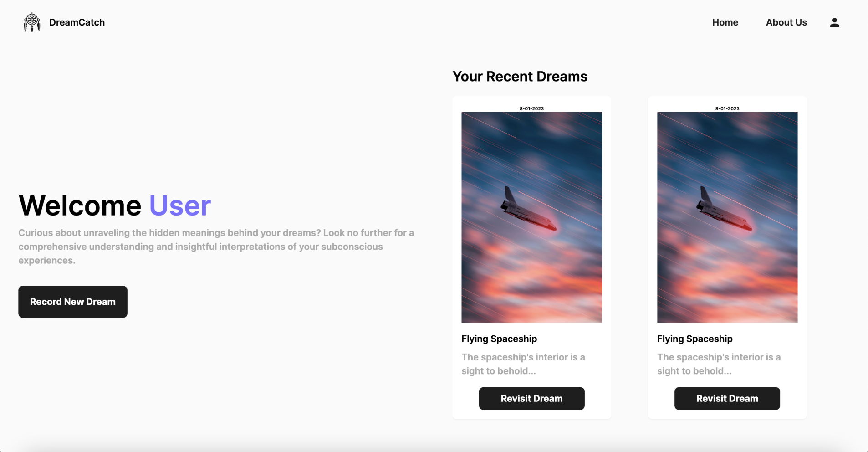Image resolution: width=868 pixels, height=452 pixels.
Task: Open the About Us page
Action: point(786,22)
